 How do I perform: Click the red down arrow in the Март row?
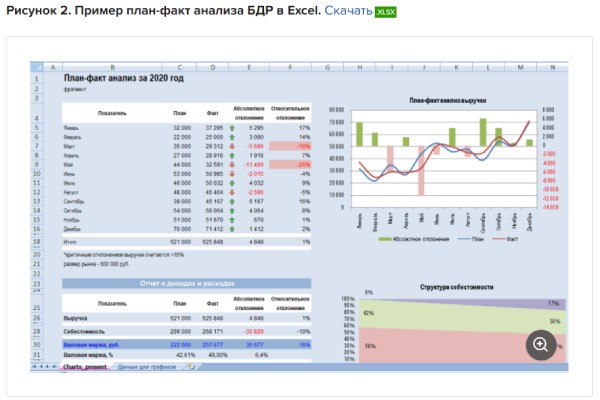click(x=232, y=146)
